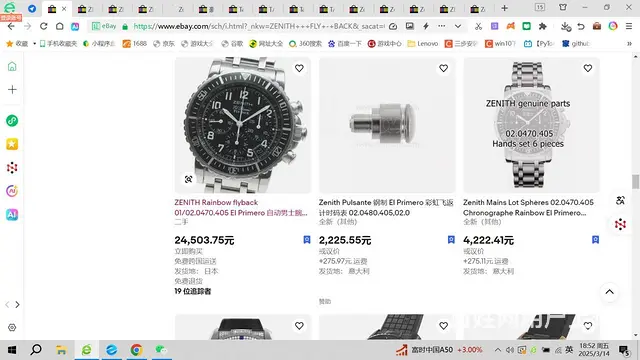This screenshot has width=640, height=360.
Task: Click image search icon on first watch photo
Action: tap(189, 179)
